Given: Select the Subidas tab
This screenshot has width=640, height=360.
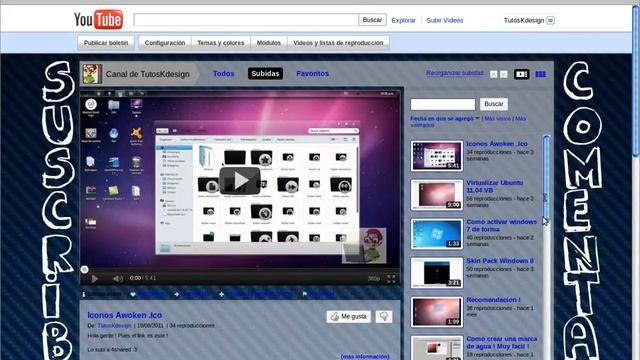Looking at the screenshot, I should (x=265, y=73).
